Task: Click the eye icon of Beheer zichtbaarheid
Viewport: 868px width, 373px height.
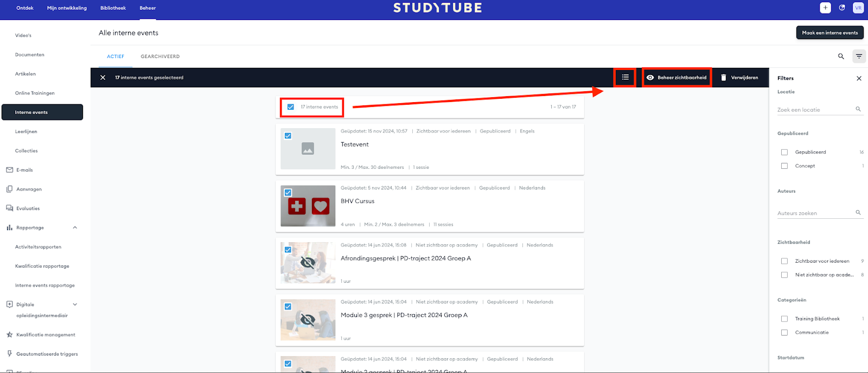Action: click(x=650, y=78)
